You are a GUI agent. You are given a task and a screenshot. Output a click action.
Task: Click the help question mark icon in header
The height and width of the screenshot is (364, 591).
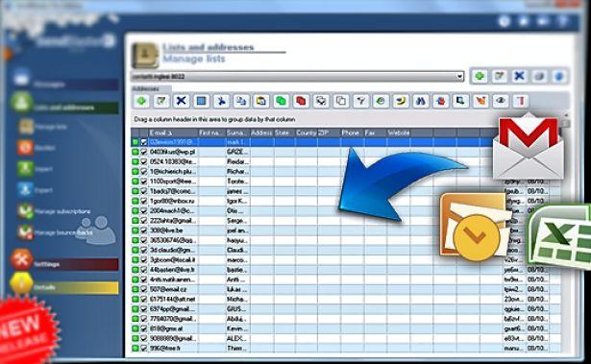click(563, 21)
